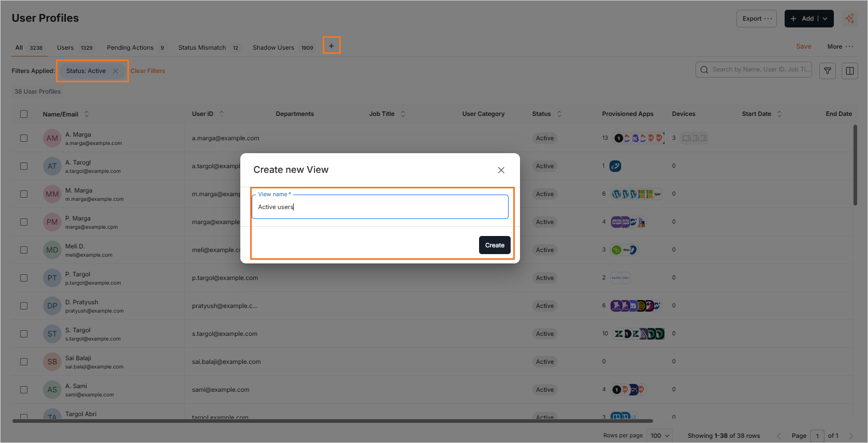Check the box for A. Marga
868x443 pixels.
[x=24, y=138]
